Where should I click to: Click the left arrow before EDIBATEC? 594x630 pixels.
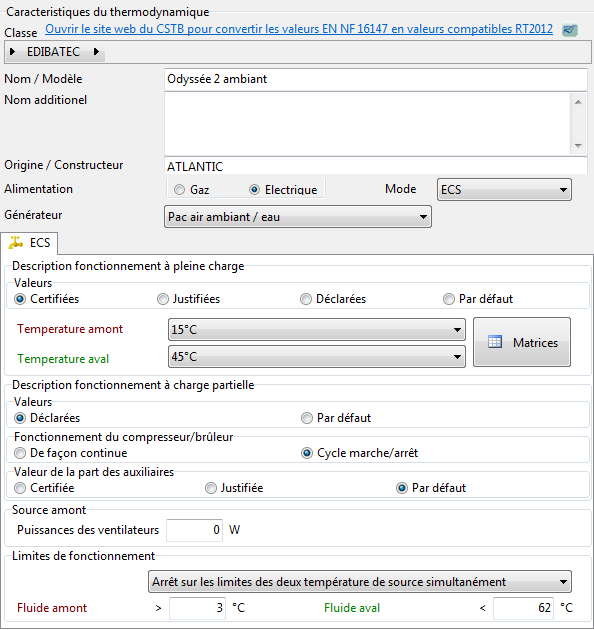click(x=12, y=51)
